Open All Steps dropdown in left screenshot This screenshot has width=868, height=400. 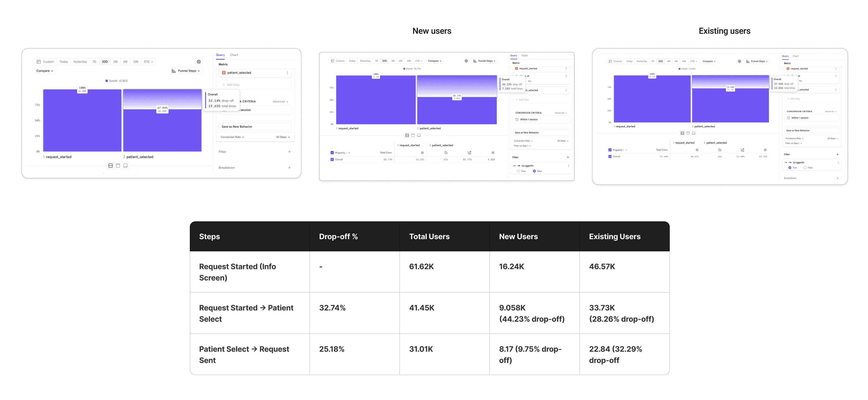283,137
